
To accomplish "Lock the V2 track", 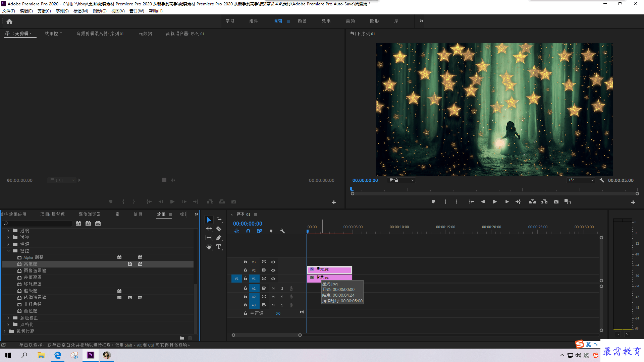I will [246, 270].
